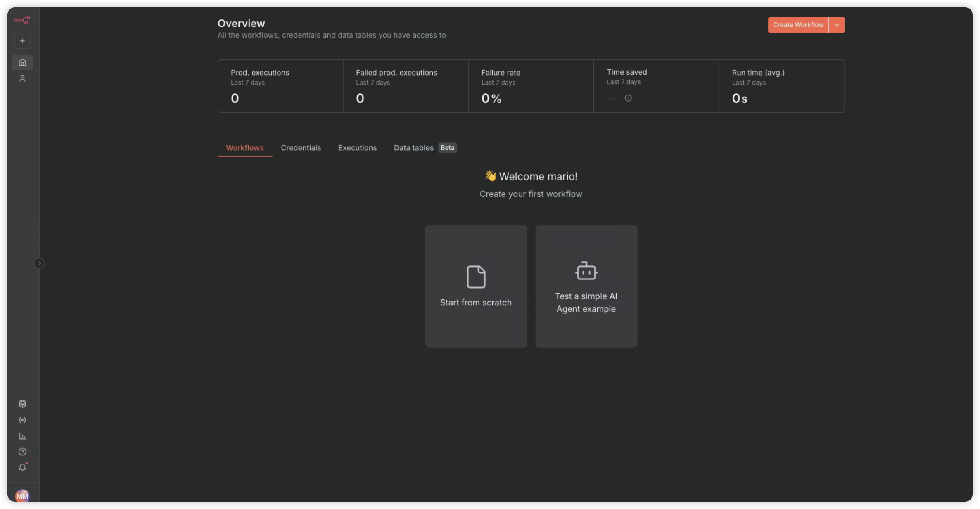
Task: Open the Insights bar chart icon
Action: pos(22,436)
